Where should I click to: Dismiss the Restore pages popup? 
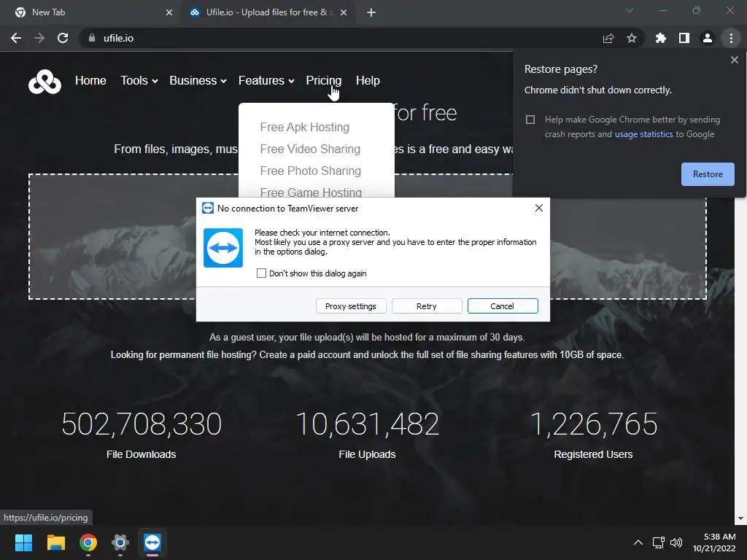(734, 60)
